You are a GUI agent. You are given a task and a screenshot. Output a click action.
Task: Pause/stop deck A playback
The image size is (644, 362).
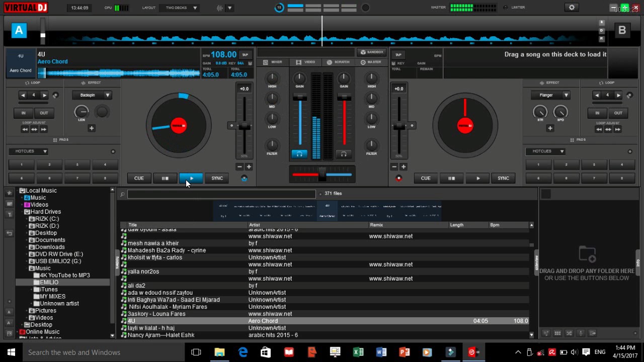(x=165, y=178)
